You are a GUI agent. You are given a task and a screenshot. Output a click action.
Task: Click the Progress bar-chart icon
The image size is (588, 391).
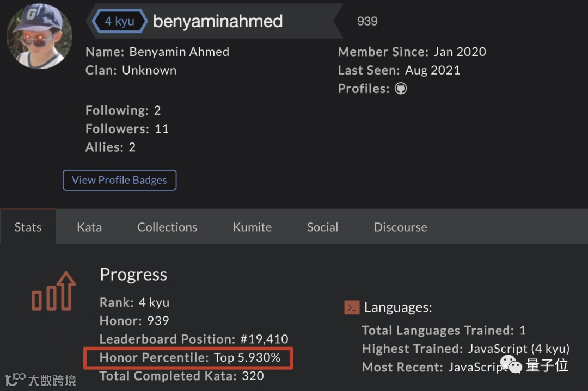click(x=53, y=292)
